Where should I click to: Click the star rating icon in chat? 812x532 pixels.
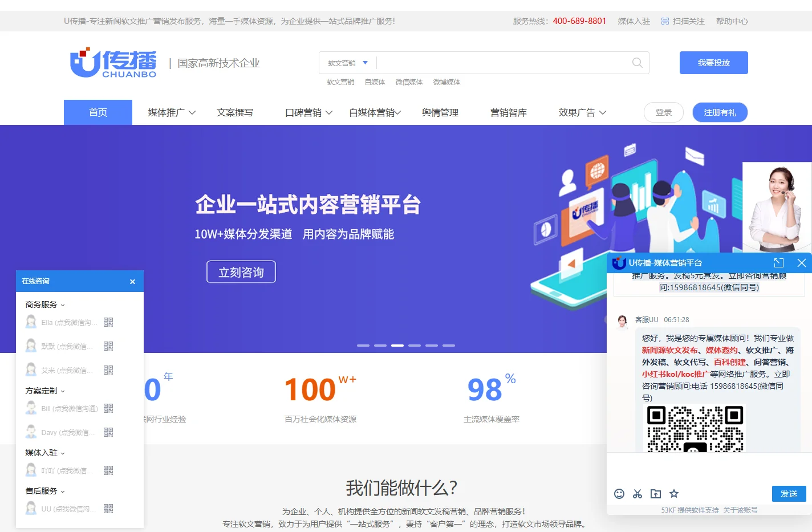click(x=674, y=494)
